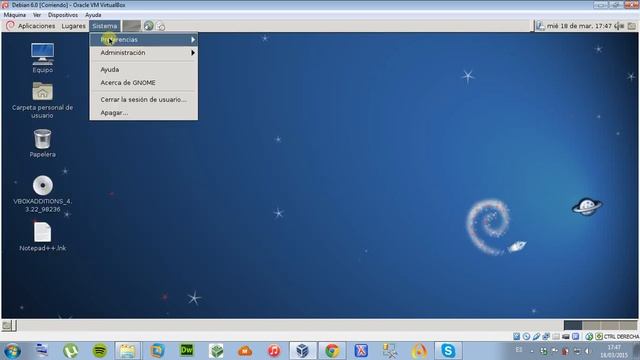Open the Windows Start orb
This screenshot has height=360, width=640.
(x=12, y=351)
